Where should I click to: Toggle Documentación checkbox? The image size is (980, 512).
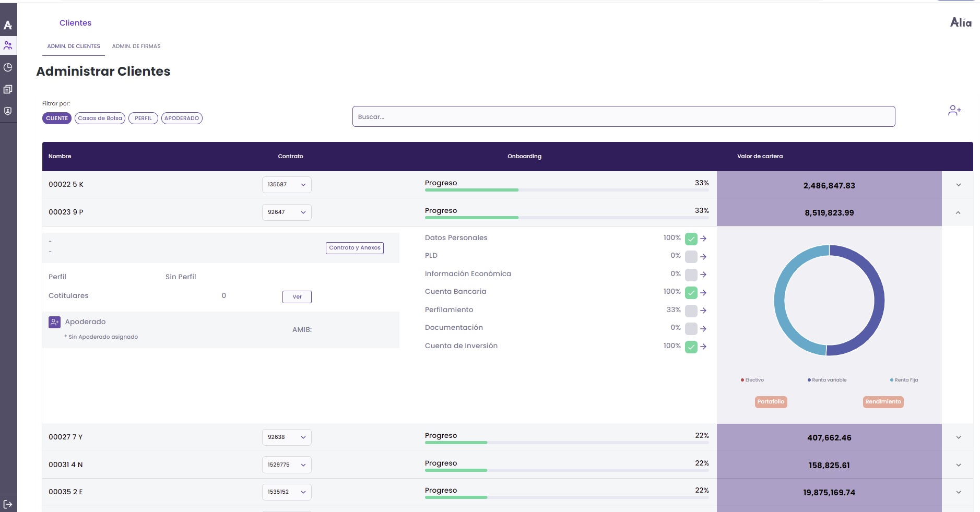tap(691, 329)
